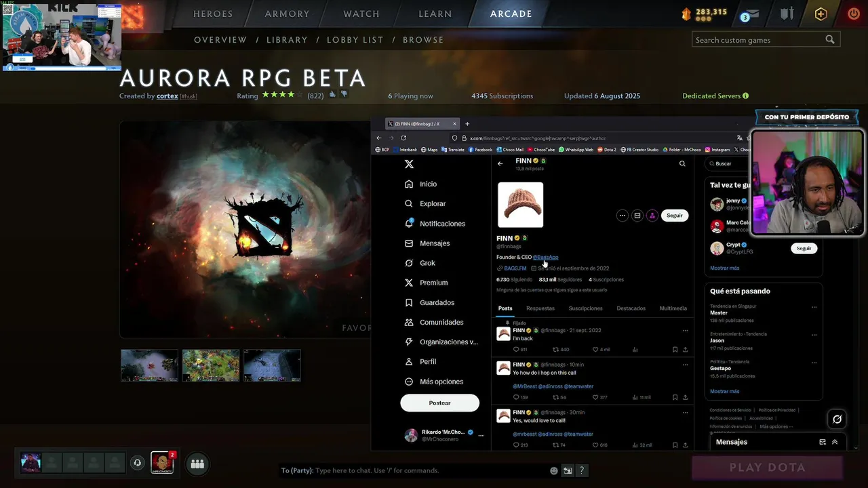Viewport: 868px width, 488px height.
Task: Click Dota red power quit button
Action: click(854, 14)
